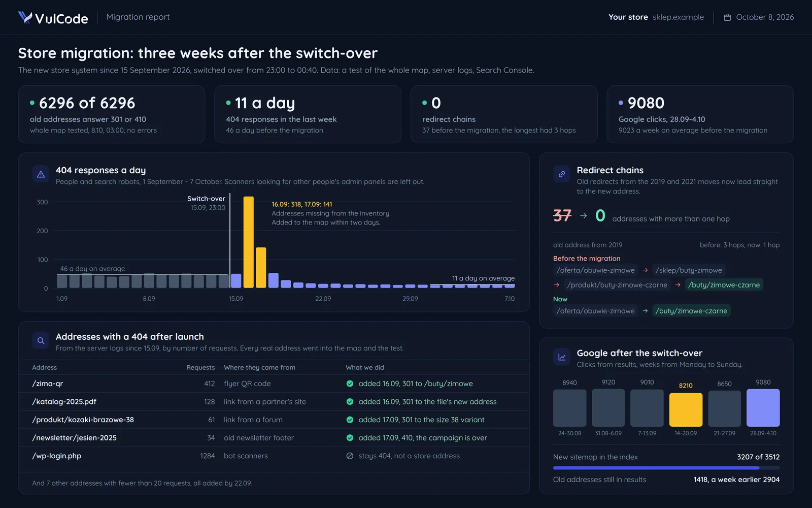
Task: Click the VulCode bird logo icon
Action: coord(25,18)
